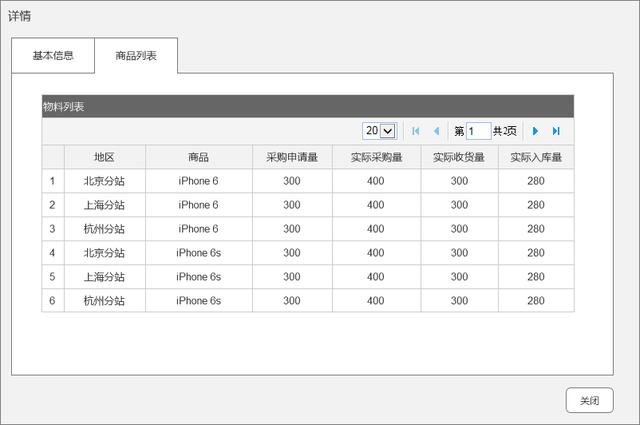Click row number 2 cell
The image size is (640, 425).
point(53,205)
